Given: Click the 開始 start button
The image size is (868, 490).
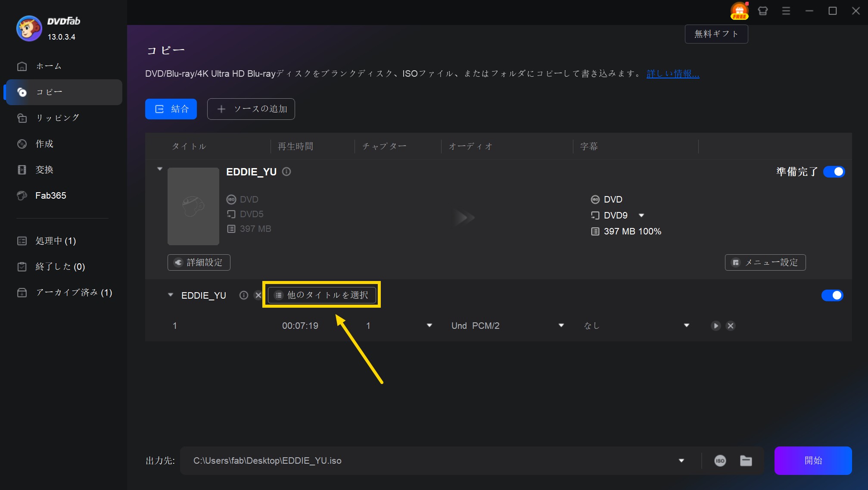Looking at the screenshot, I should point(813,461).
